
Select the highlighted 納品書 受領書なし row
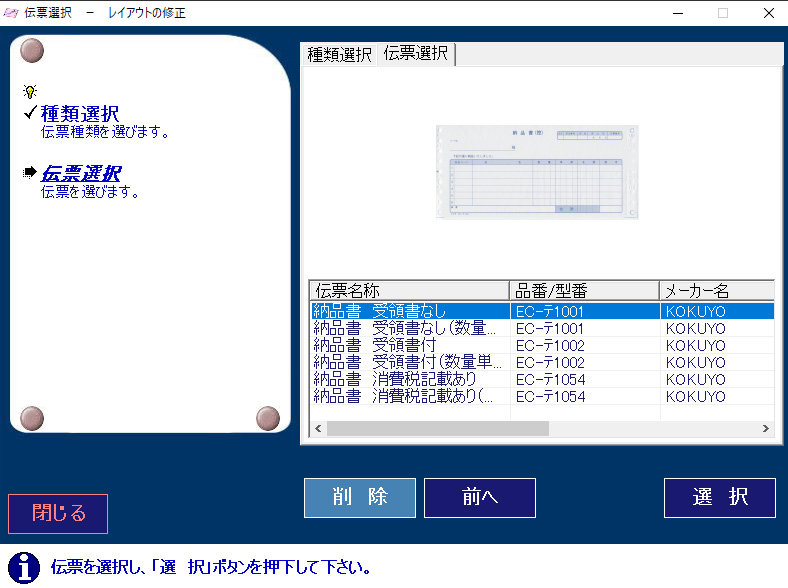[410, 311]
